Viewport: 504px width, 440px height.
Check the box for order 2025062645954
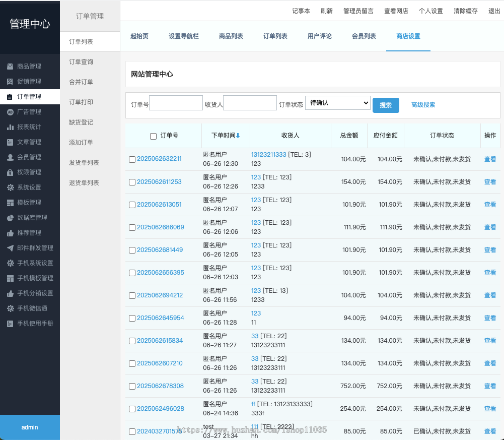click(x=132, y=319)
